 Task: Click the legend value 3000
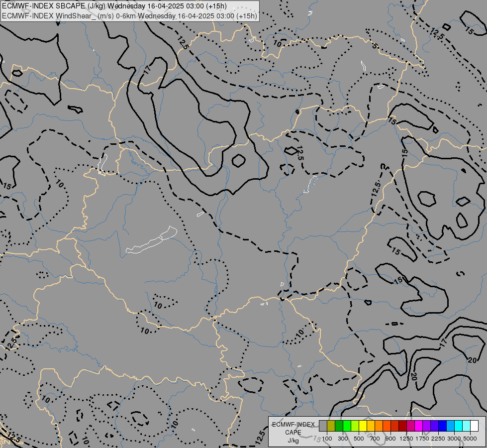click(454, 439)
